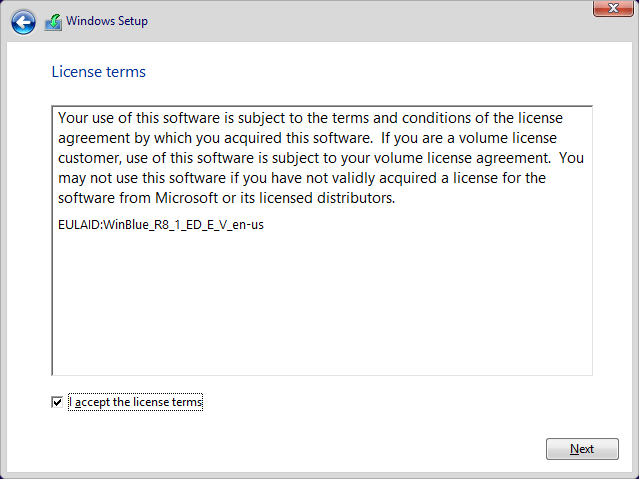
Task: Click inside the license text box's empty area
Action: tap(322, 302)
